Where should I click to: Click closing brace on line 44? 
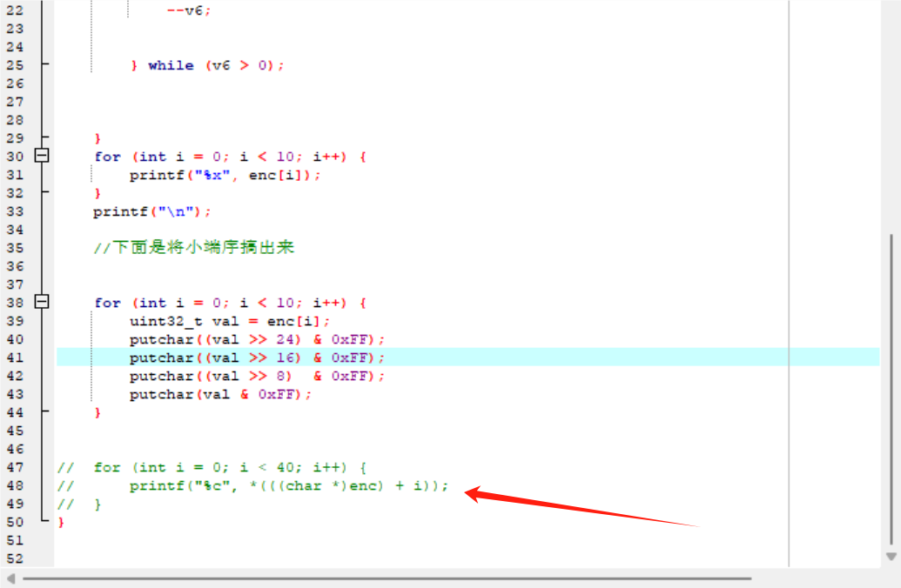click(97, 413)
